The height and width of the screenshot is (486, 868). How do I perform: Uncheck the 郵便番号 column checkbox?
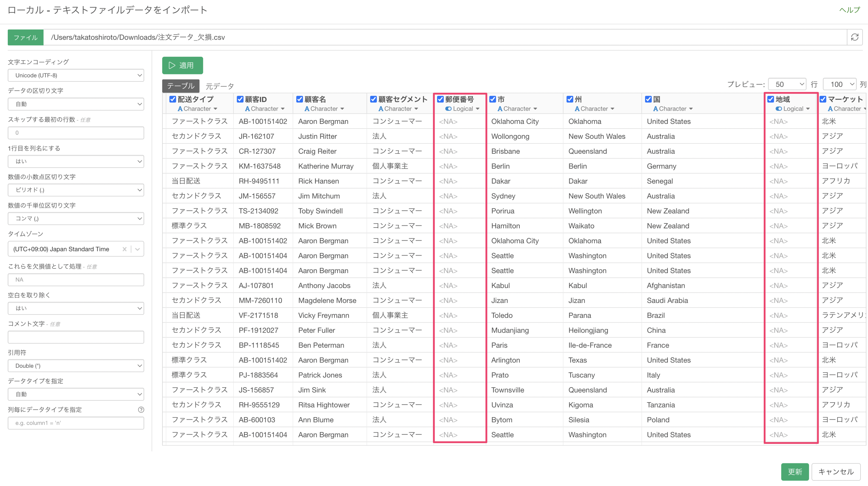pyautogui.click(x=440, y=99)
